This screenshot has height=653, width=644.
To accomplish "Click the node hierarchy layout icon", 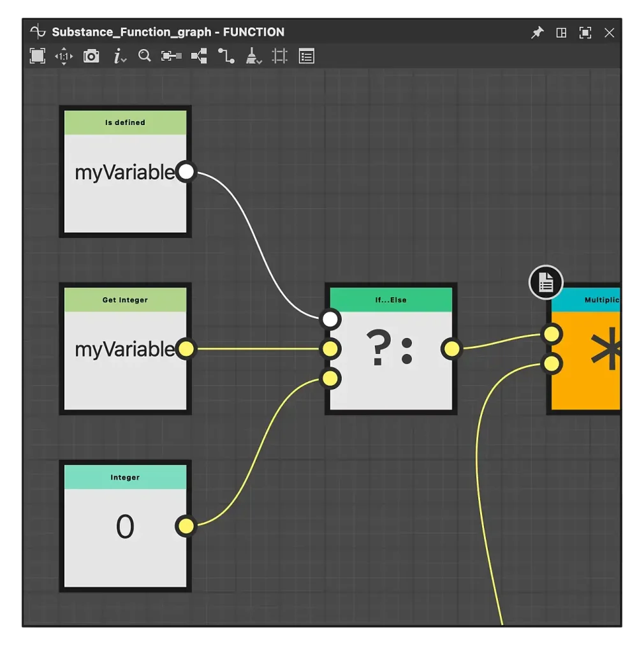I will point(199,57).
